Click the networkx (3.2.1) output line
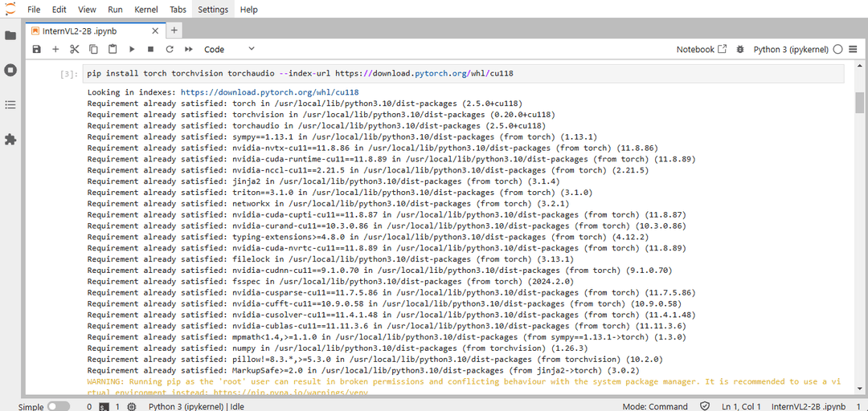The image size is (868, 411). pyautogui.click(x=328, y=204)
